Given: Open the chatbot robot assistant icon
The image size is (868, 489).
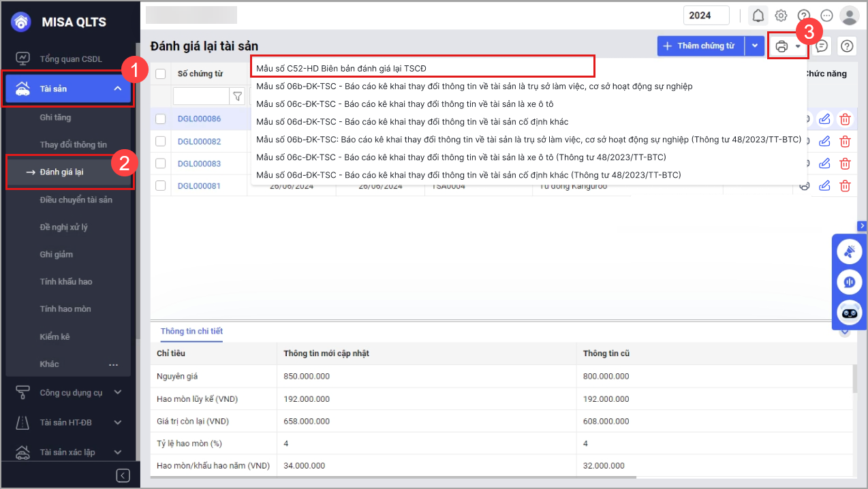Looking at the screenshot, I should [x=849, y=313].
